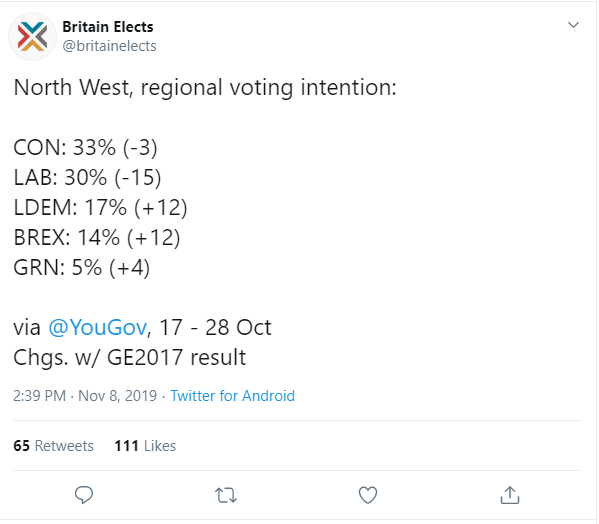Viewport: 599px width, 524px height.
Task: Open the @YouGov mention link
Action: point(97,328)
